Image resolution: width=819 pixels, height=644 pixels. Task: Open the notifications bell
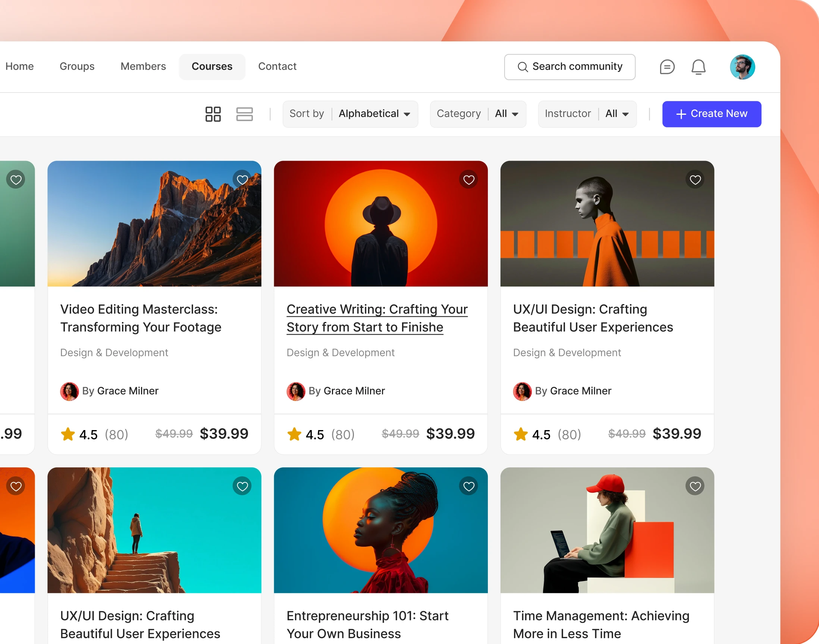[698, 67]
